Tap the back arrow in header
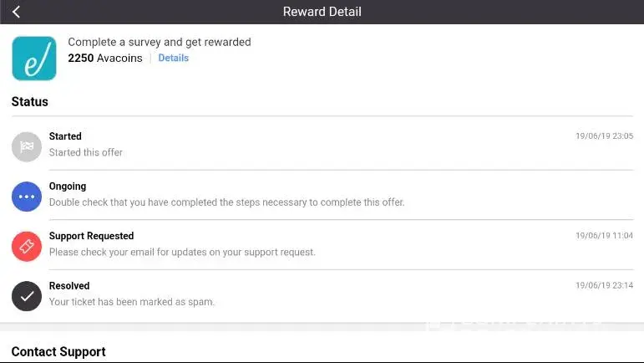The image size is (644, 363). pyautogui.click(x=16, y=12)
